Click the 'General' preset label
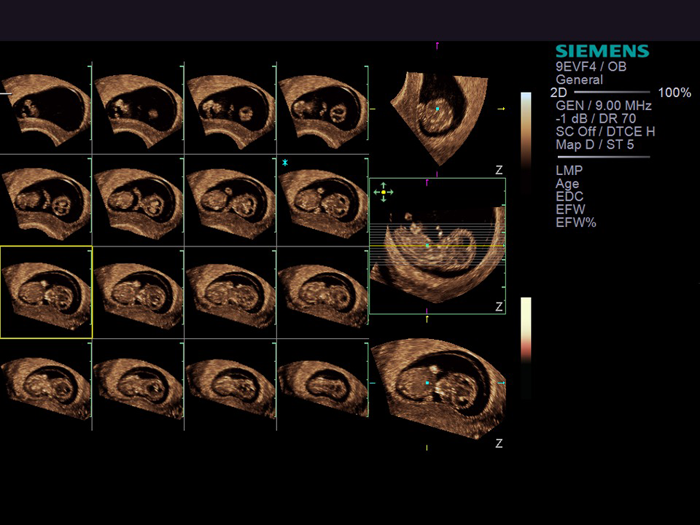This screenshot has width=700, height=525. coord(579,79)
